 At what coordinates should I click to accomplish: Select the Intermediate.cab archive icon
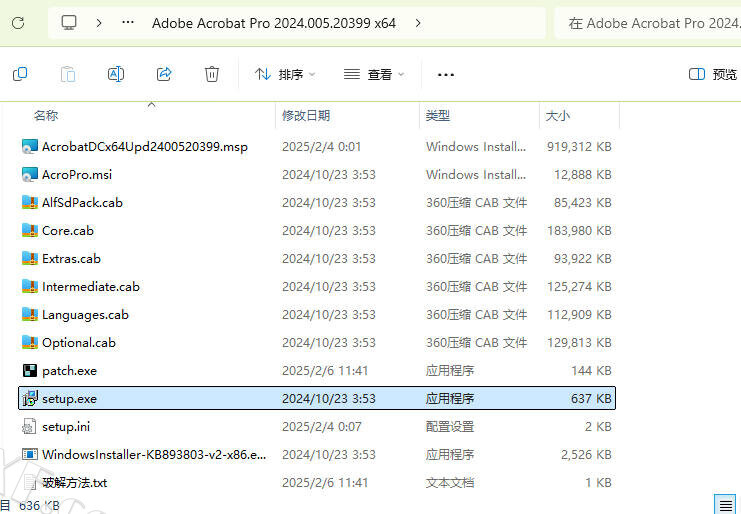coord(30,287)
